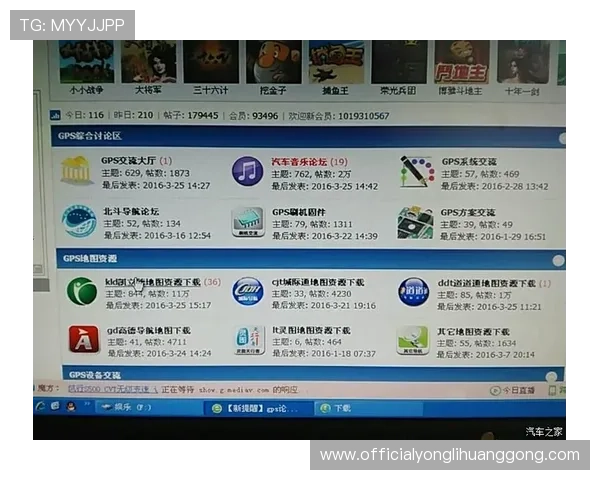The width and height of the screenshot is (600, 480).
Task: Open lt灵图地图资源下载 forum link
Action: (x=311, y=331)
